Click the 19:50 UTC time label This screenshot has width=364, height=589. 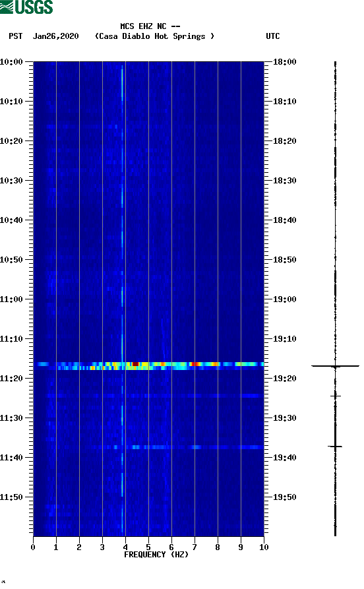285,497
